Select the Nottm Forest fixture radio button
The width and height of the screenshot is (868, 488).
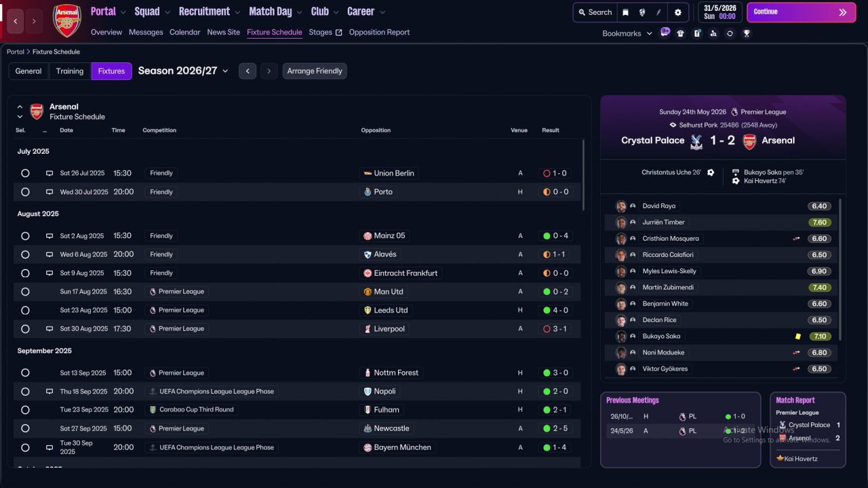click(25, 373)
